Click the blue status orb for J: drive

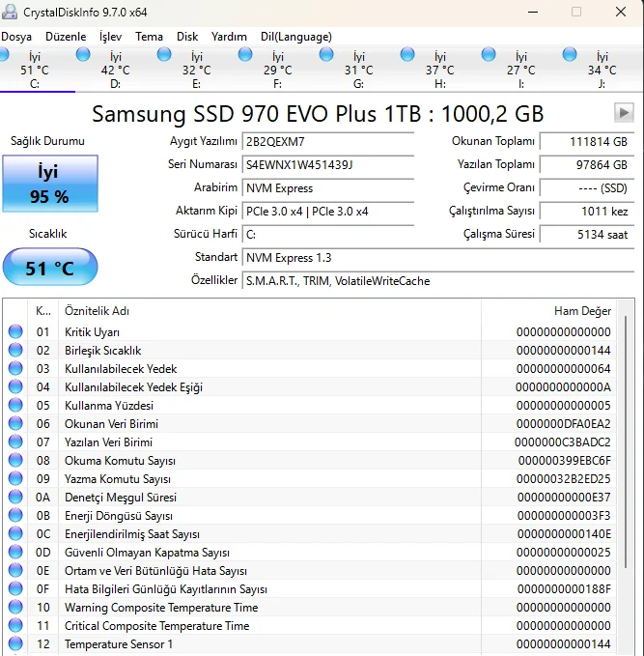tap(570, 54)
